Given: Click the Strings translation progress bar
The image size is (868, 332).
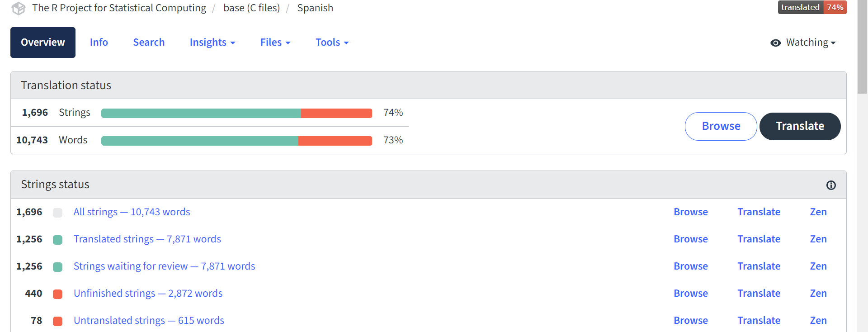Looking at the screenshot, I should 236,113.
